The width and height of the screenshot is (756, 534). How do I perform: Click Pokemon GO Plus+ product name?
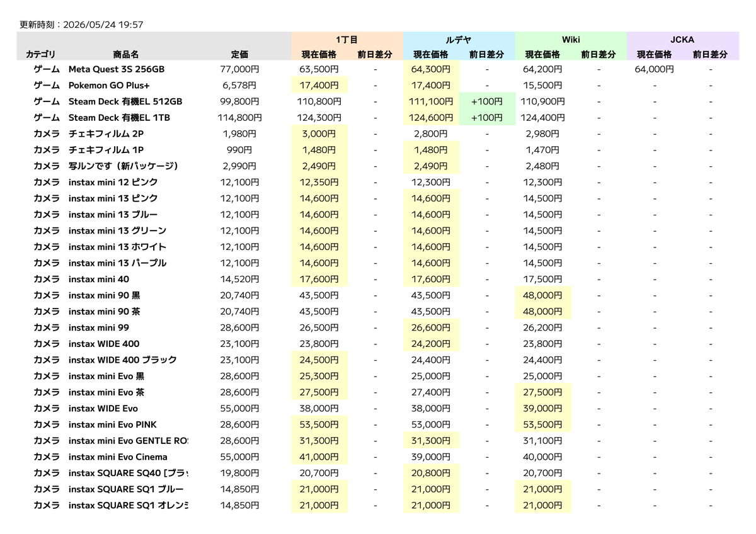click(x=109, y=85)
